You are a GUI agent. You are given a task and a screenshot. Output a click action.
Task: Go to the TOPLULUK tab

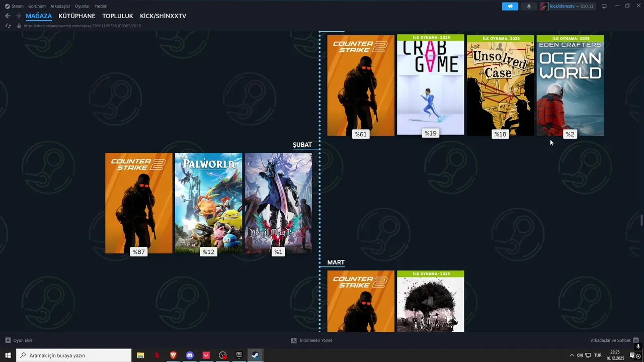117,16
